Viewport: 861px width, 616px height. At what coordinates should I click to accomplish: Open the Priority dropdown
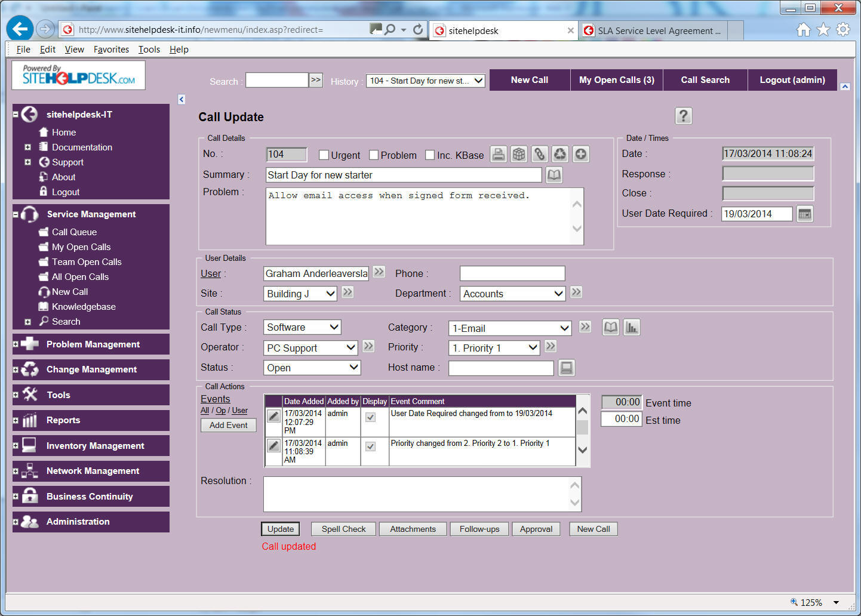coord(494,348)
